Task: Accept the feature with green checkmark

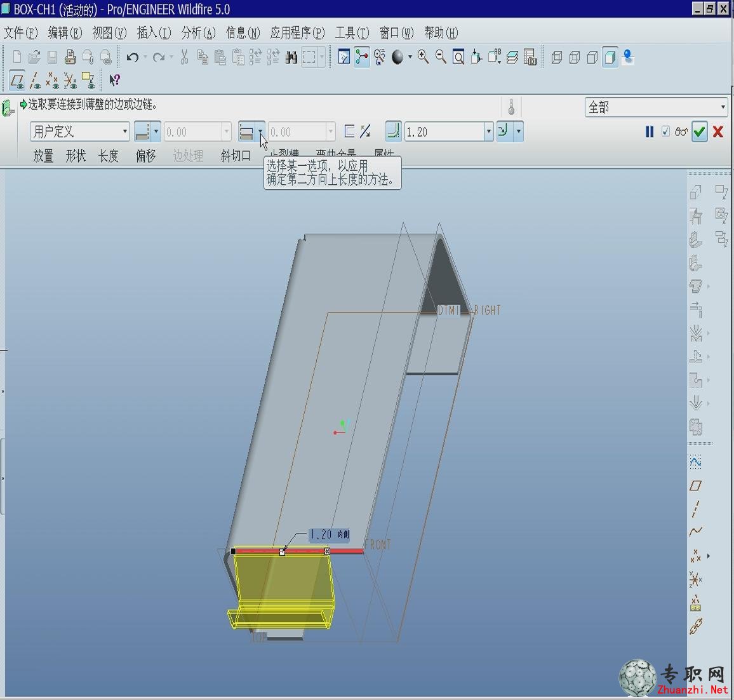Action: pyautogui.click(x=699, y=131)
